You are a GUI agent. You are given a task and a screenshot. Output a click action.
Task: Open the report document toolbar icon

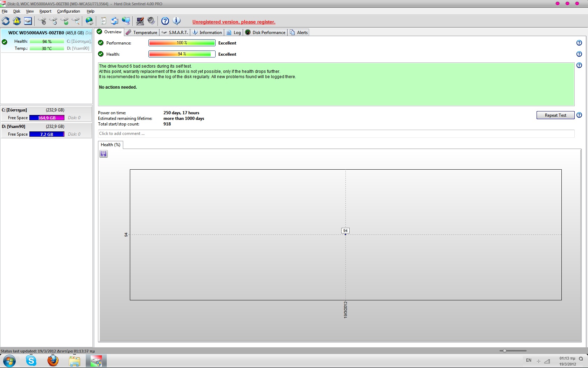pyautogui.click(x=103, y=21)
